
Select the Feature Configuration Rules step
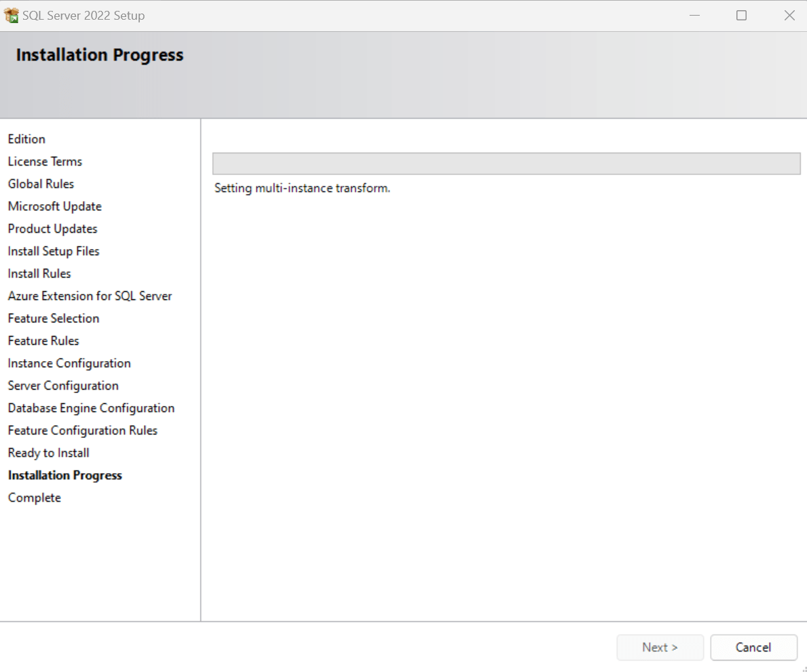coord(82,430)
